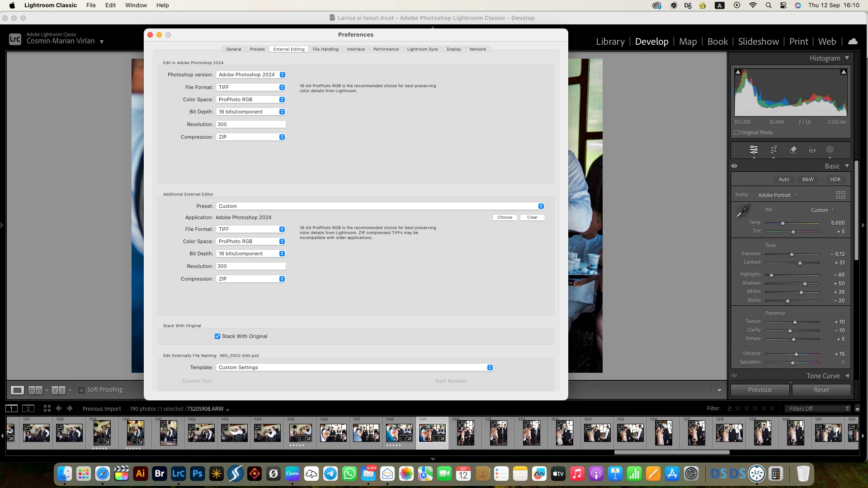Screen dimensions: 868x488
Task: Open the Profile browser grid icon
Action: tap(840, 195)
